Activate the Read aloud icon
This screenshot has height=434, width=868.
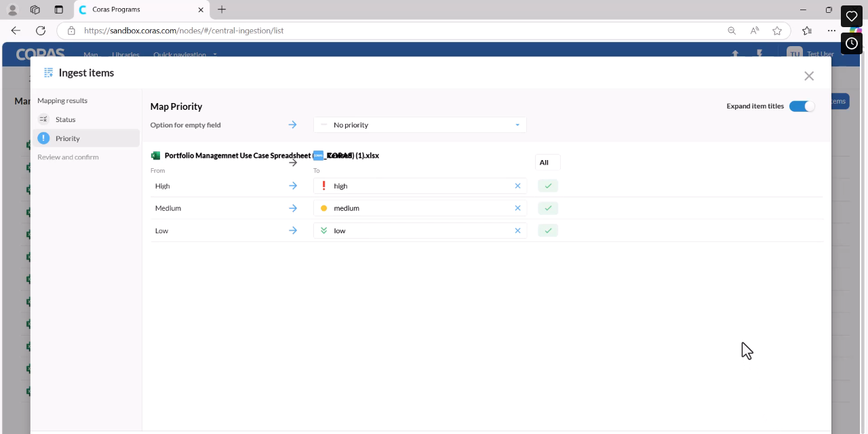pyautogui.click(x=755, y=31)
